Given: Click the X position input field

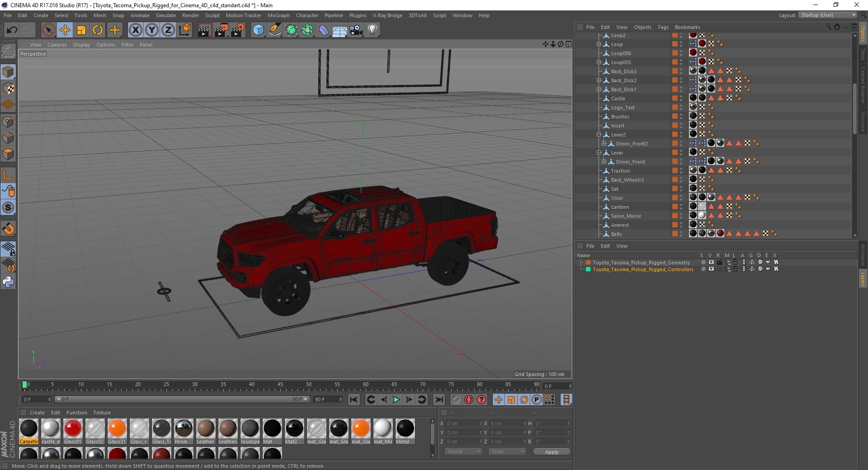Looking at the screenshot, I should coord(463,423).
